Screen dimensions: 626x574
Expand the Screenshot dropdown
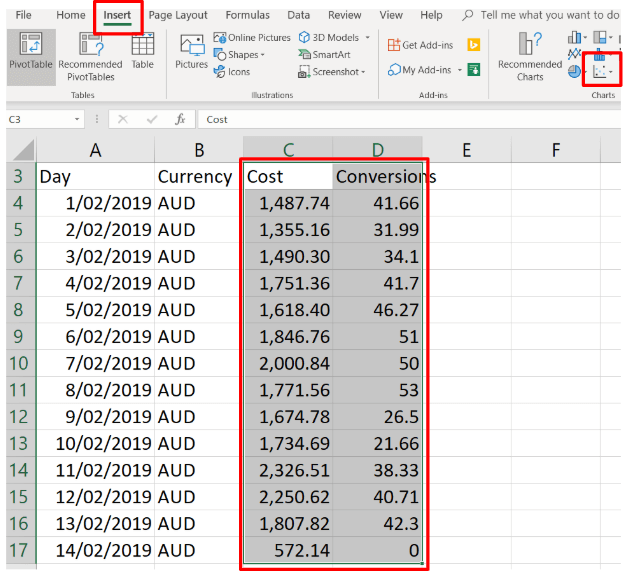pyautogui.click(x=332, y=72)
